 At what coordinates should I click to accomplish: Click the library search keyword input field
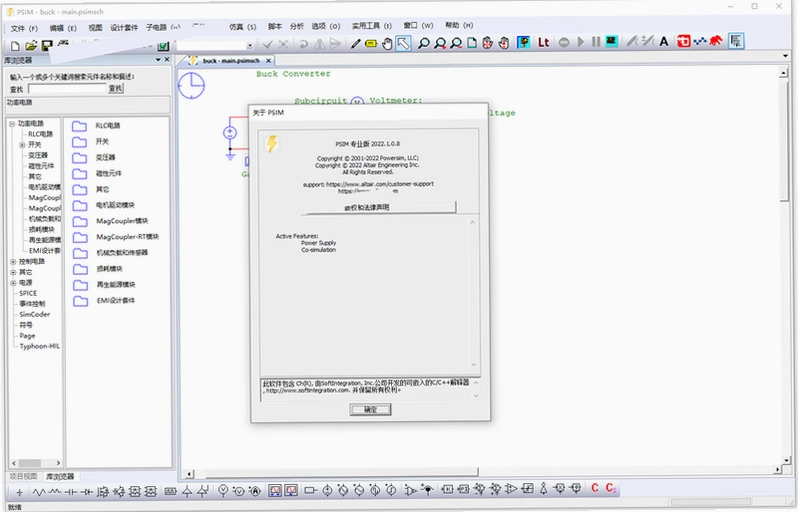click(x=67, y=89)
